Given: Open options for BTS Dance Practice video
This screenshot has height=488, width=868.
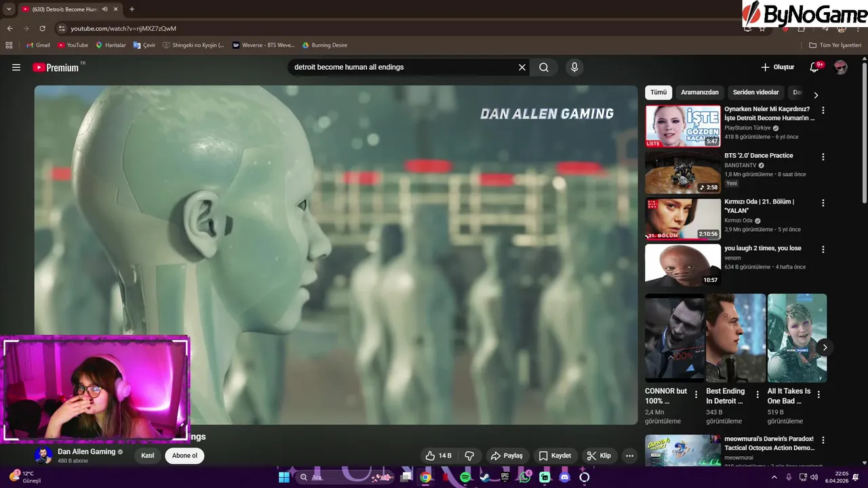Looking at the screenshot, I should [x=823, y=157].
